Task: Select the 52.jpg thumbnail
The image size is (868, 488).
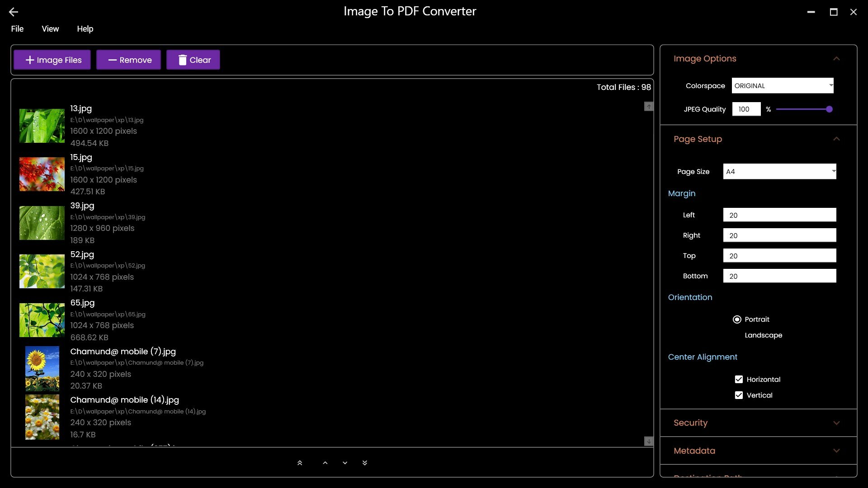Action: pos(42,272)
